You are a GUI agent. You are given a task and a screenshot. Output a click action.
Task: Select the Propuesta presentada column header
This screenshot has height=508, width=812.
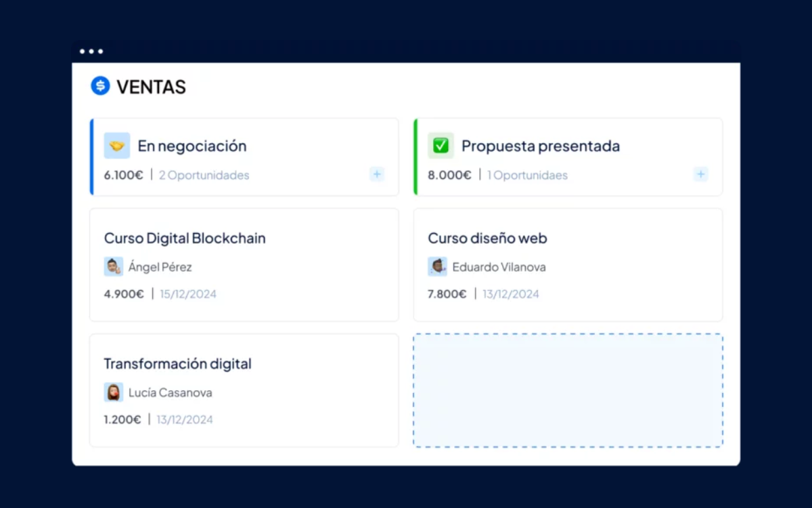pyautogui.click(x=540, y=146)
